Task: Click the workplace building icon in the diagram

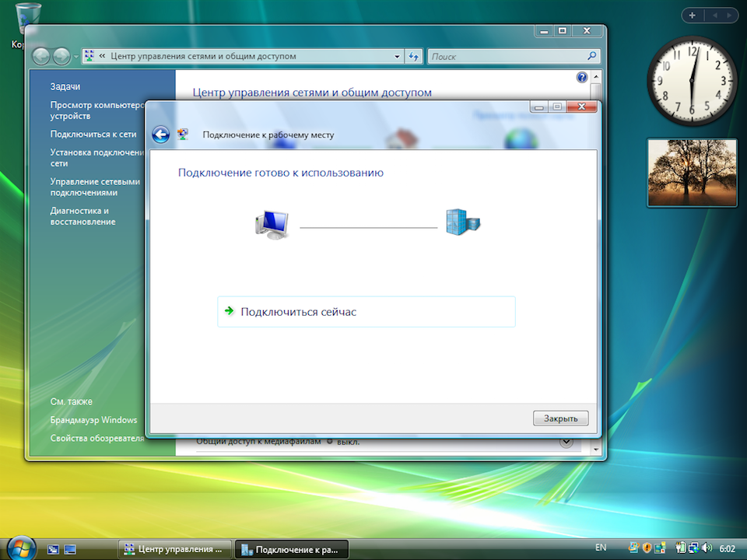Action: pos(463,222)
